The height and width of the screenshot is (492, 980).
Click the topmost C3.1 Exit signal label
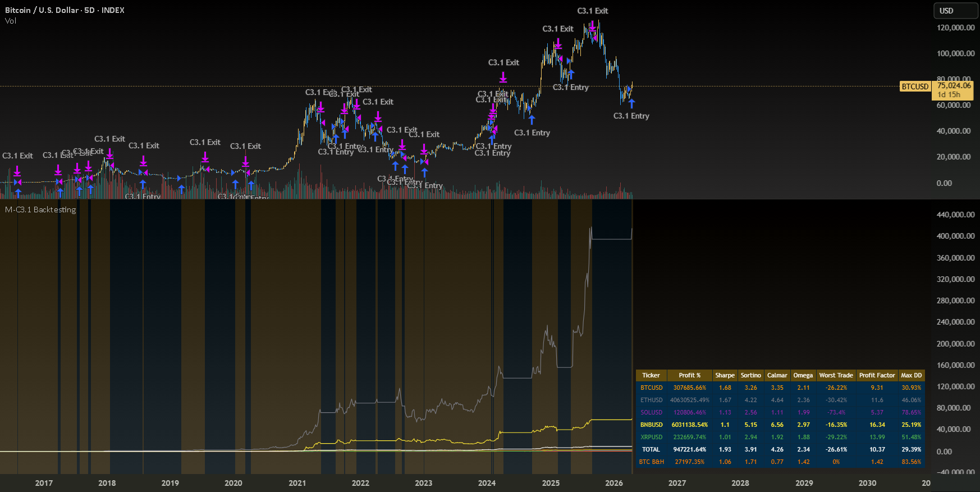(593, 11)
